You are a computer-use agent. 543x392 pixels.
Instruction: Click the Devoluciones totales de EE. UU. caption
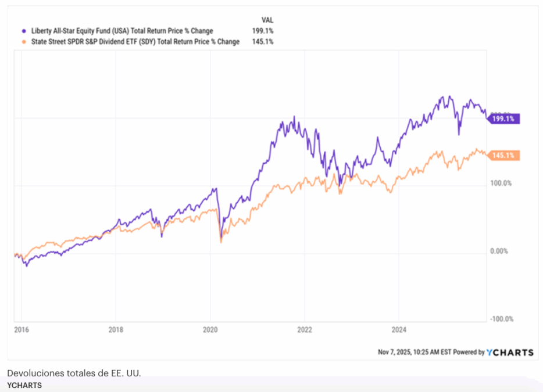tap(74, 372)
